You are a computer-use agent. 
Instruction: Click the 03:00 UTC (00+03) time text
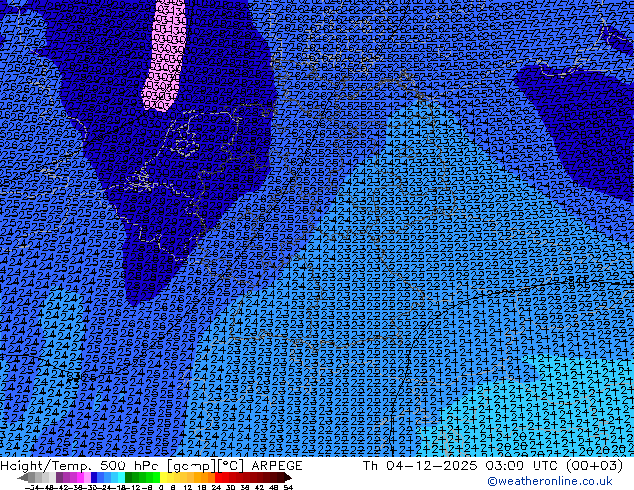point(554,466)
